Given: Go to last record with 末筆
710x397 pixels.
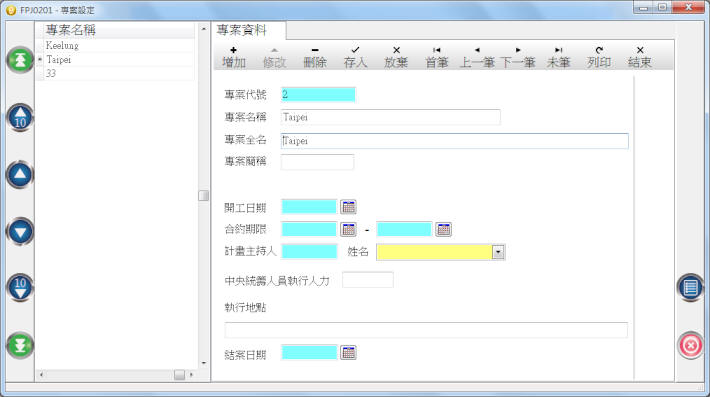Looking at the screenshot, I should [558, 57].
